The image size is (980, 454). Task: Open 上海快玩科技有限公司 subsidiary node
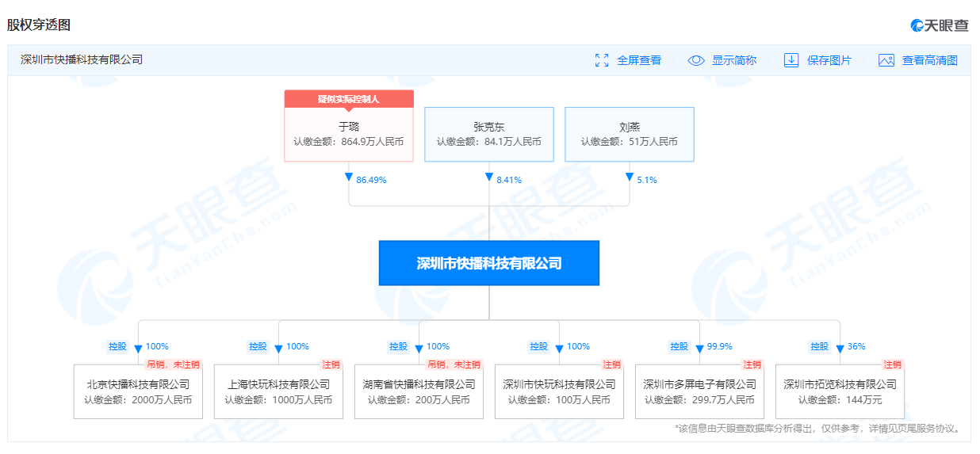tap(278, 391)
